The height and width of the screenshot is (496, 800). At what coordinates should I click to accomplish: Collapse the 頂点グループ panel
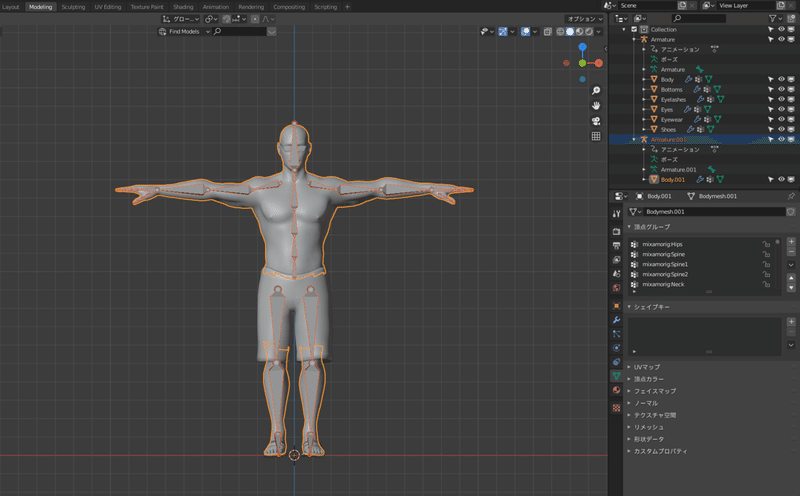point(650,227)
